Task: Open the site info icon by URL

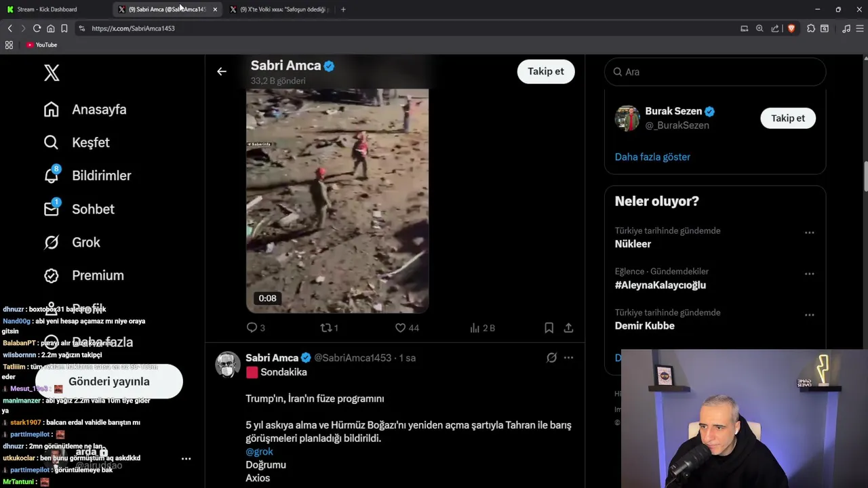Action: point(82,28)
